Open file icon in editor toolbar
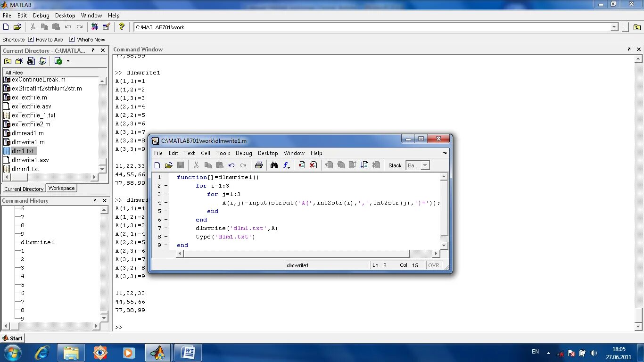The width and height of the screenshot is (644, 362). point(169,165)
